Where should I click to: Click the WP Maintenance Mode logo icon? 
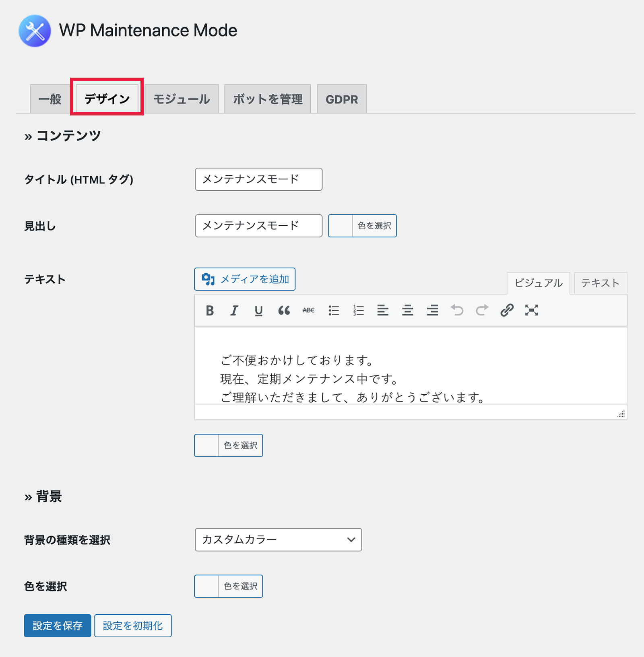coord(35,31)
